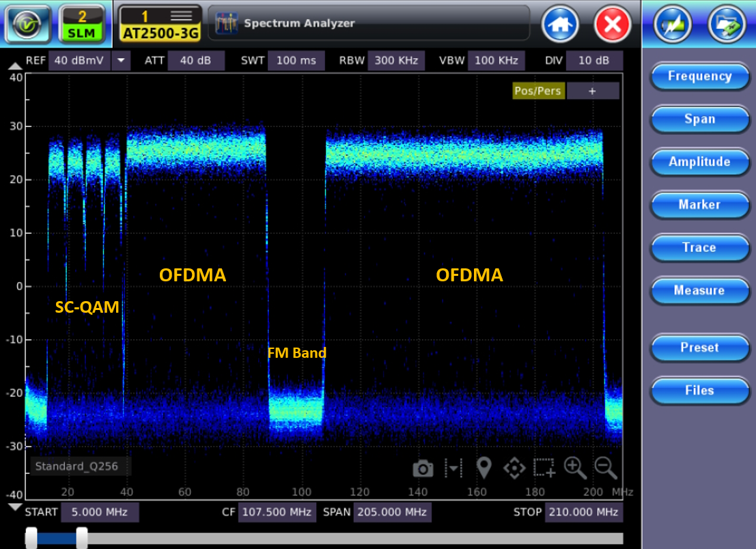Capture a screenshot using the camera icon
Viewport: 756px width, 549px height.
(x=423, y=469)
